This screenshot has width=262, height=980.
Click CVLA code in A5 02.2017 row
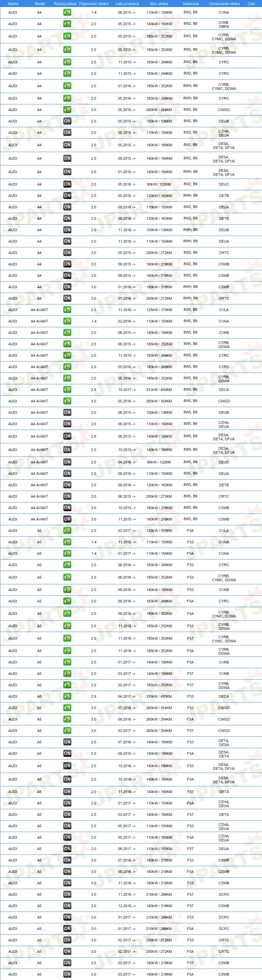tap(224, 531)
